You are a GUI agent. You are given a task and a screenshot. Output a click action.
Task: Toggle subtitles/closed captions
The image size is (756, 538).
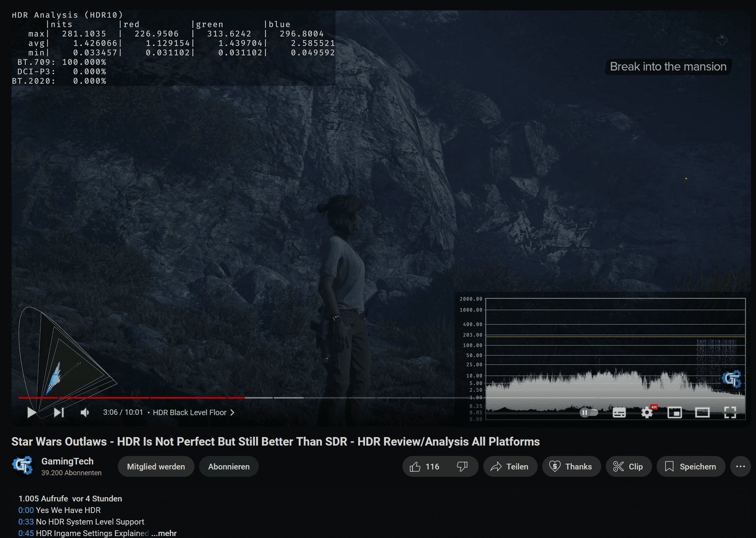coord(619,412)
